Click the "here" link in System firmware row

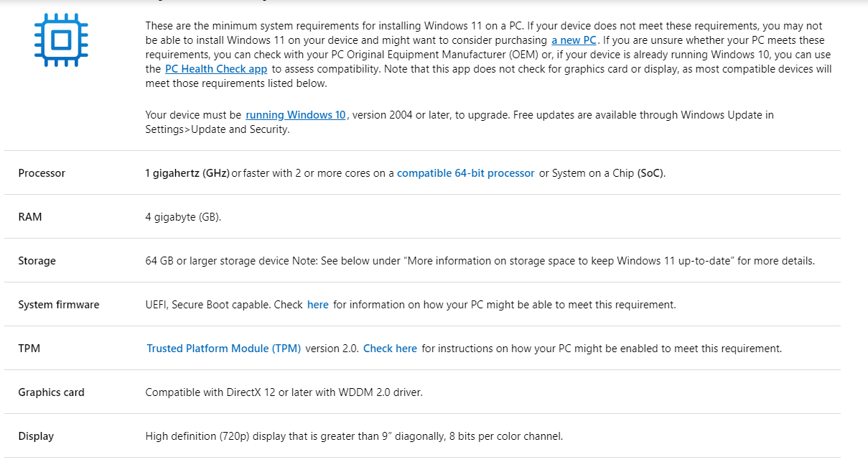click(x=318, y=305)
